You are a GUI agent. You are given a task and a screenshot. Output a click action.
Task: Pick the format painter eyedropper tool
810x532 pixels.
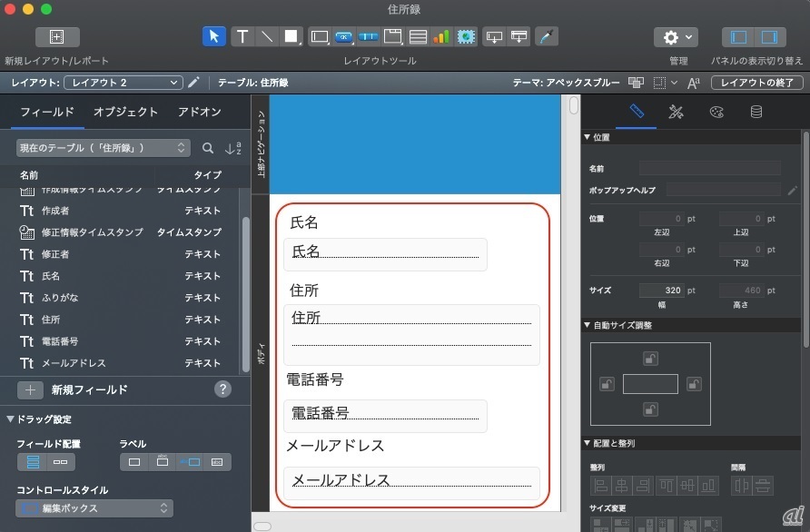(x=546, y=36)
